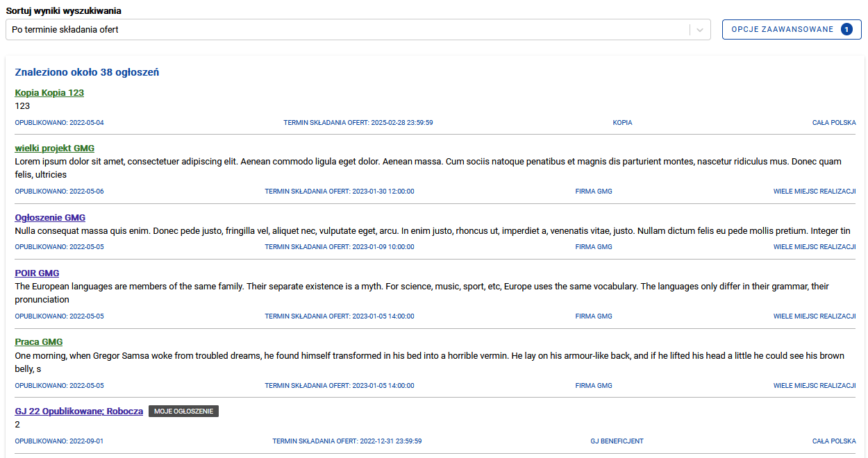Open the Kopia Kopia 123 listing
The height and width of the screenshot is (458, 868).
pyautogui.click(x=49, y=93)
